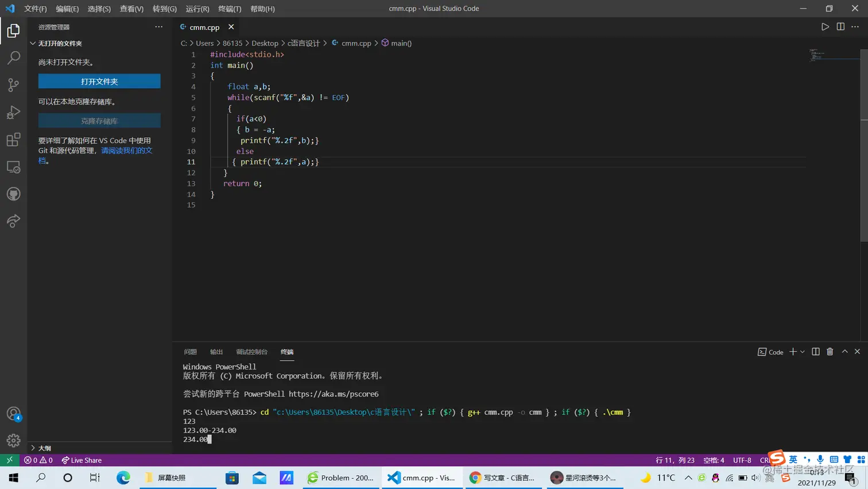Viewport: 868px width, 489px height.
Task: Open Task View on the taskbar
Action: tap(95, 478)
